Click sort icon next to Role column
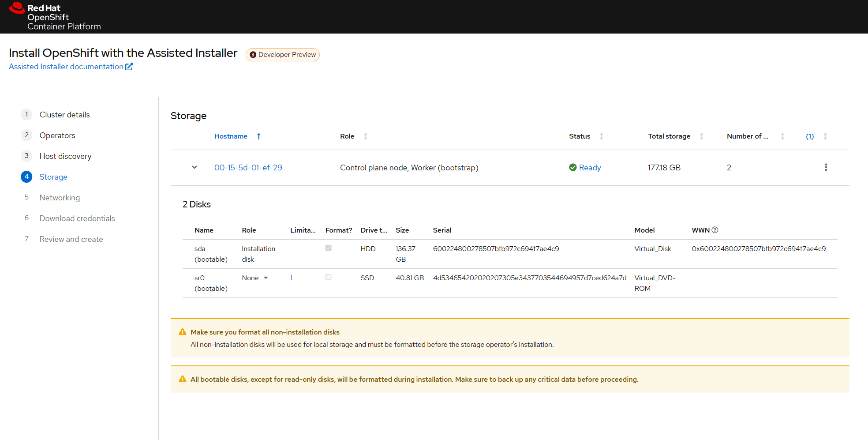868x440 pixels. (365, 136)
